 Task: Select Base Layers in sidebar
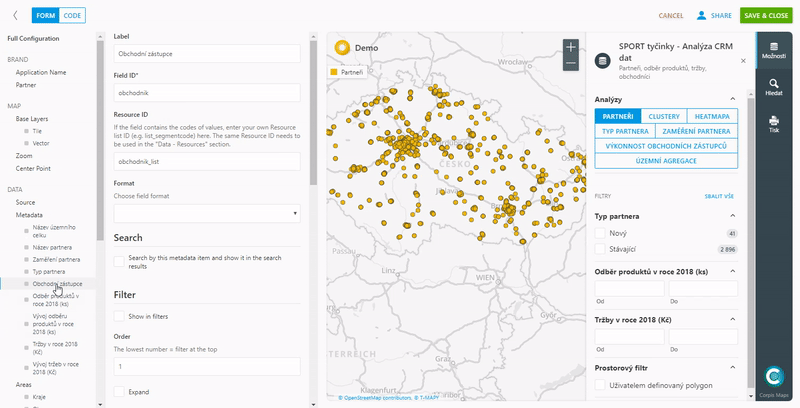32,118
